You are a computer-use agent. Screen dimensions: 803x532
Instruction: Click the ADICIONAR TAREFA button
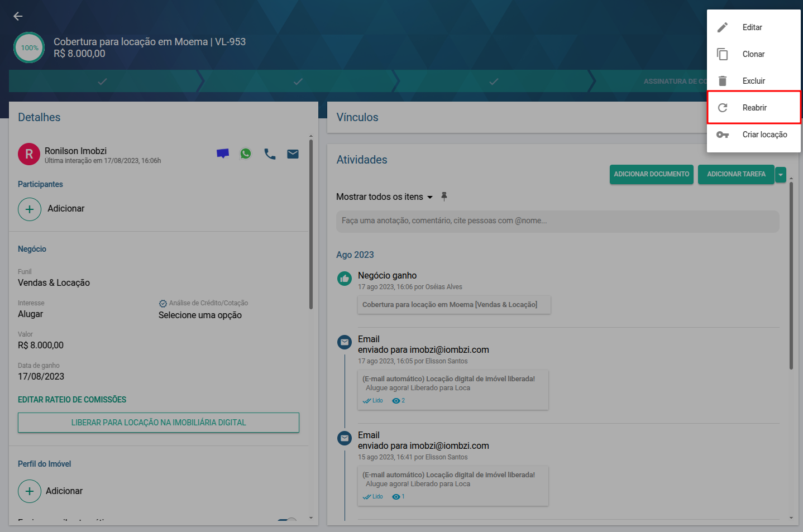(x=736, y=174)
